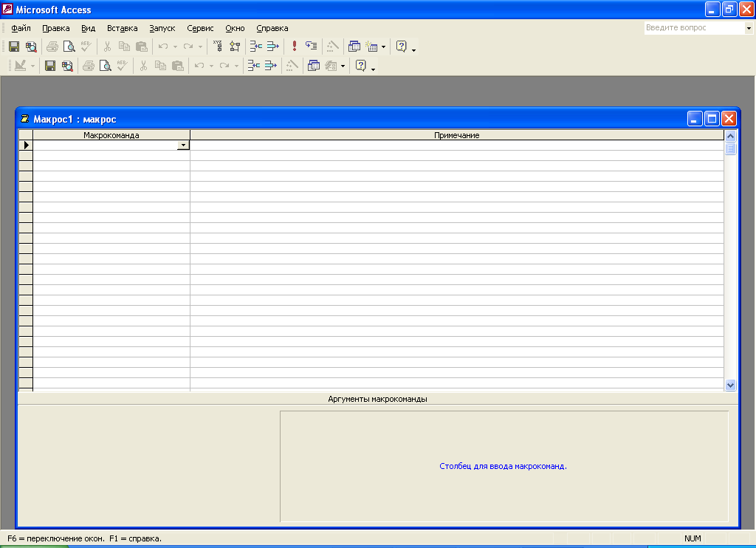Open the Сервис menu
The image size is (756, 548).
(x=200, y=28)
